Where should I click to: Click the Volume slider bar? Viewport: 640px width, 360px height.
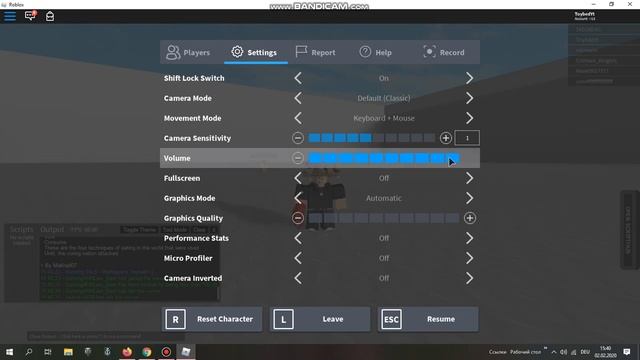(384, 158)
